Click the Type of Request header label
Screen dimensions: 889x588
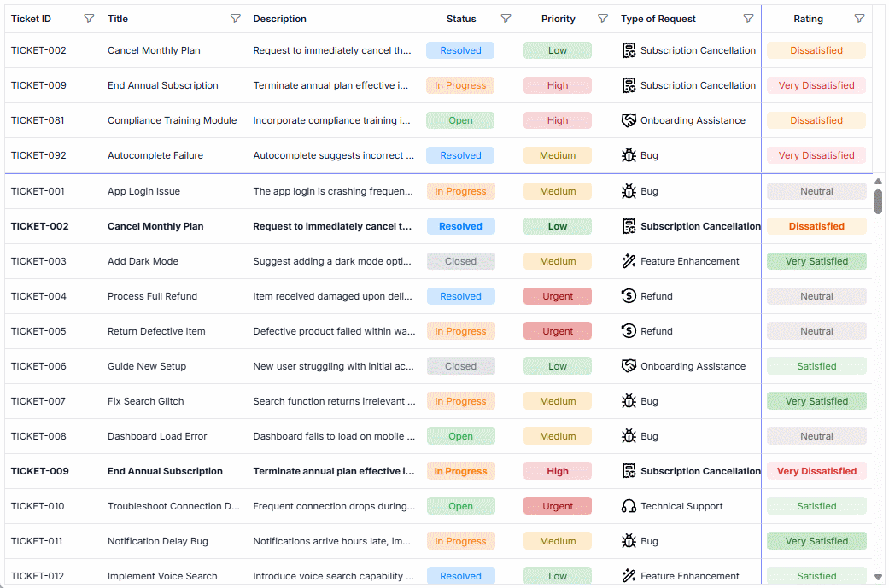coord(658,19)
